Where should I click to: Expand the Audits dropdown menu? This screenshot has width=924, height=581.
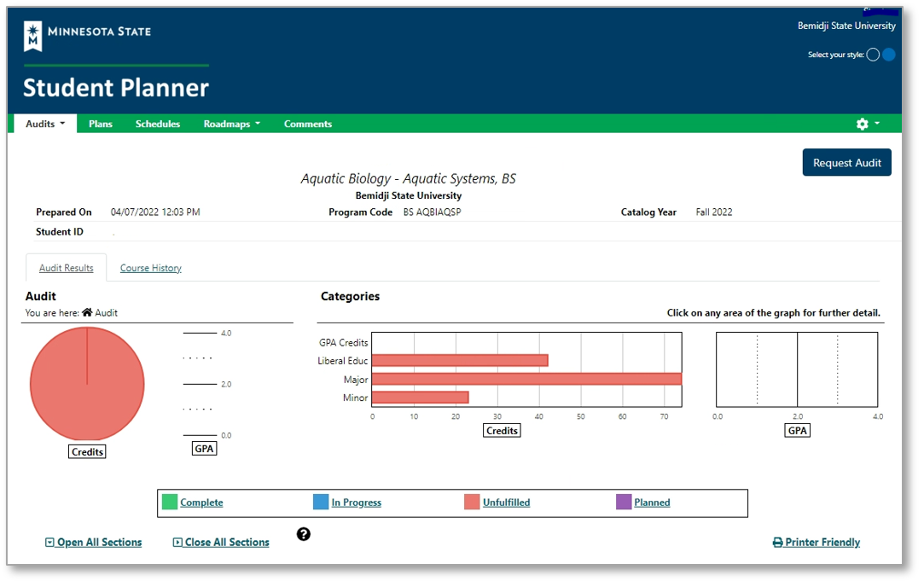(x=45, y=125)
